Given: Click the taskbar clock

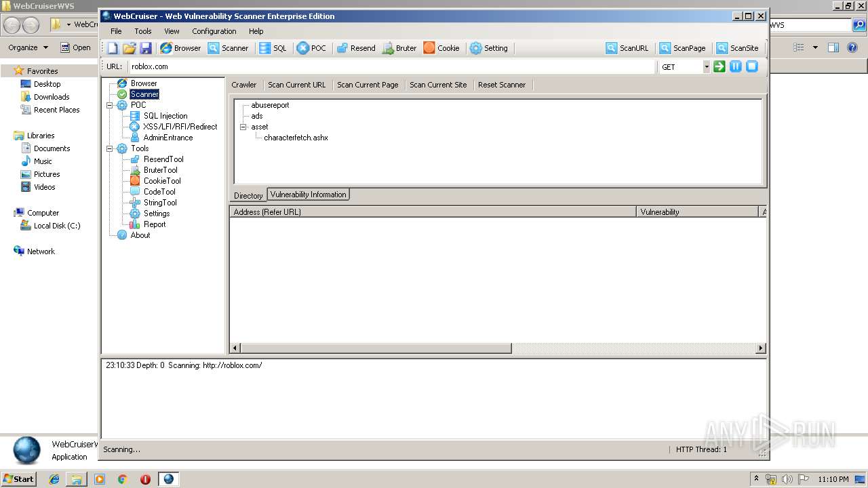Looking at the screenshot, I should pos(833,479).
